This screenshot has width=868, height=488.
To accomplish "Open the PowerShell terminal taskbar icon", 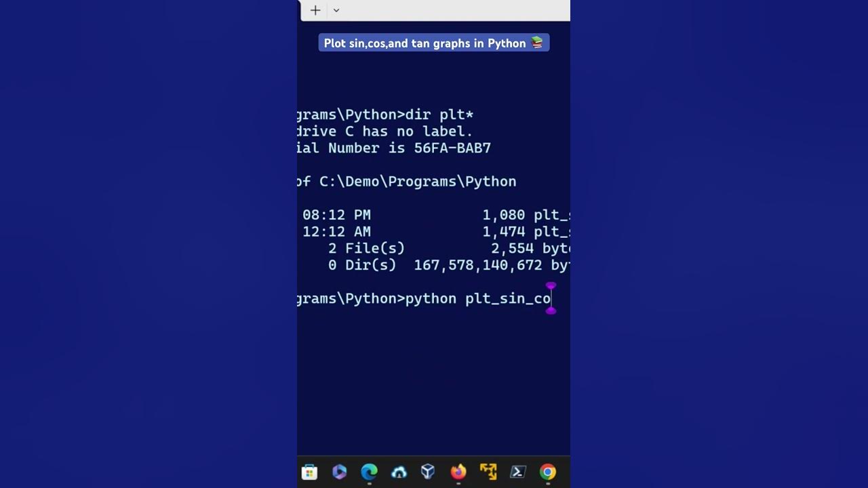I will point(518,472).
